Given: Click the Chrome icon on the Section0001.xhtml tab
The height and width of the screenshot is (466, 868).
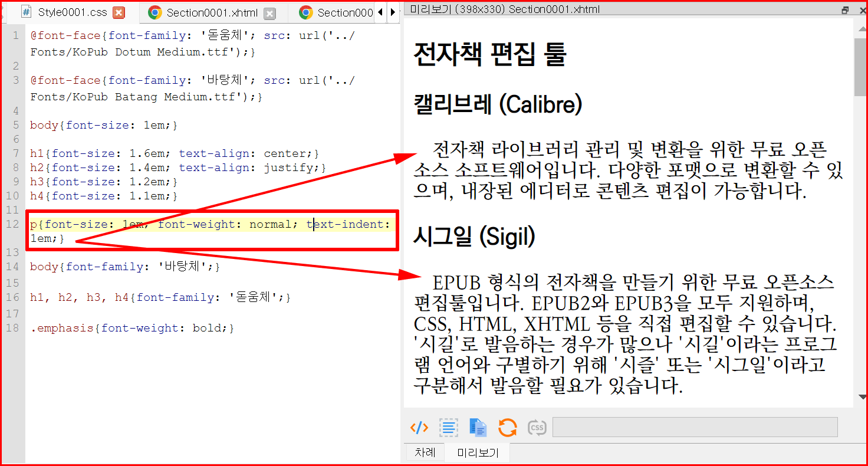Looking at the screenshot, I should (155, 12).
